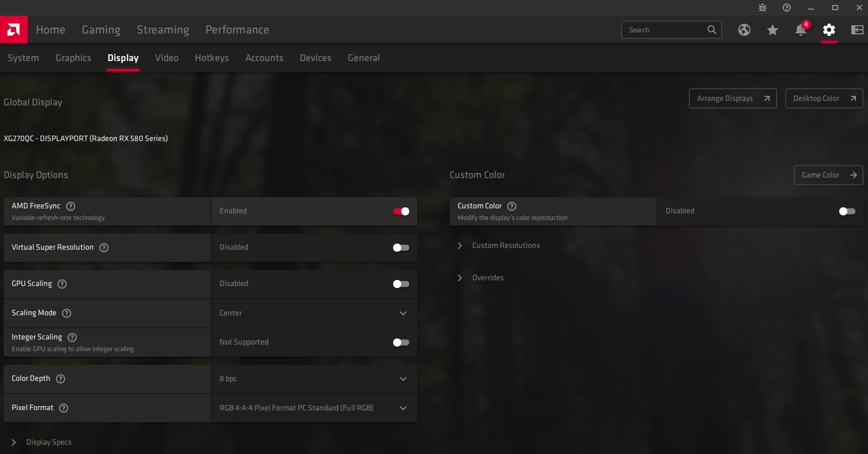The image size is (868, 454).
Task: Open the web browser globe icon
Action: tap(744, 30)
